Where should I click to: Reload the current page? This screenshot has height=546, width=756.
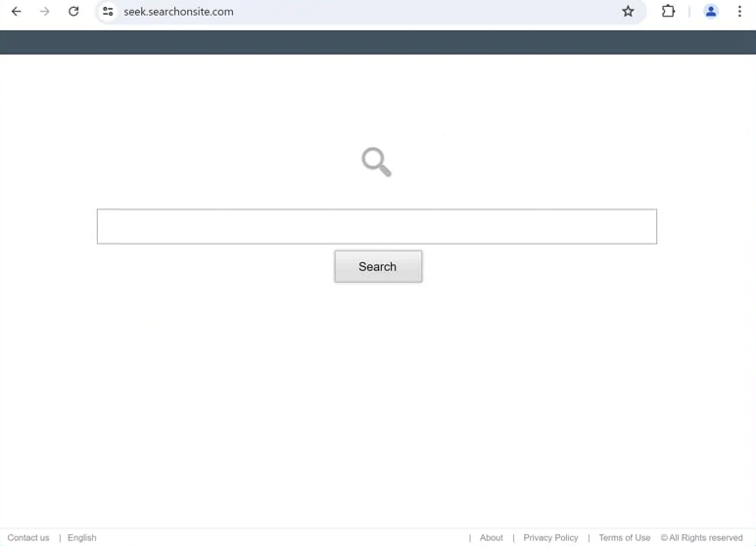point(73,12)
